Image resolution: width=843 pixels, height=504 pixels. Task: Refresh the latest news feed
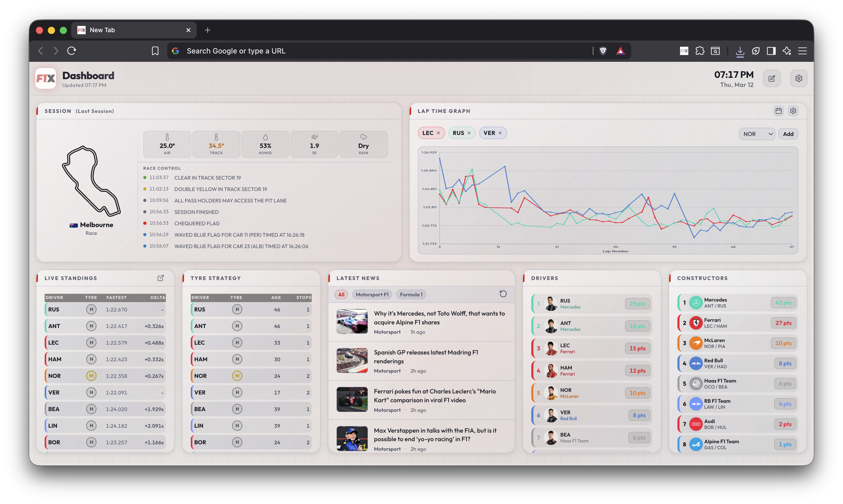[x=503, y=294]
